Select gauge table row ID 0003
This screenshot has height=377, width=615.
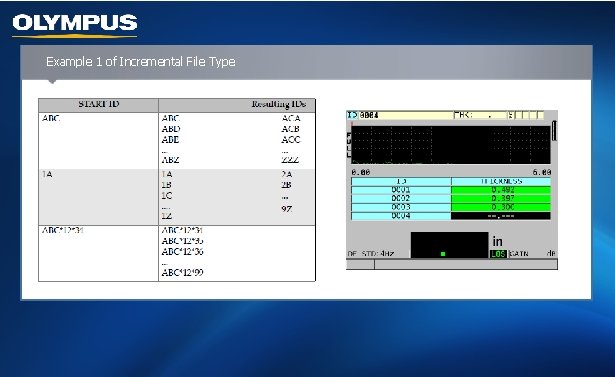point(401,207)
